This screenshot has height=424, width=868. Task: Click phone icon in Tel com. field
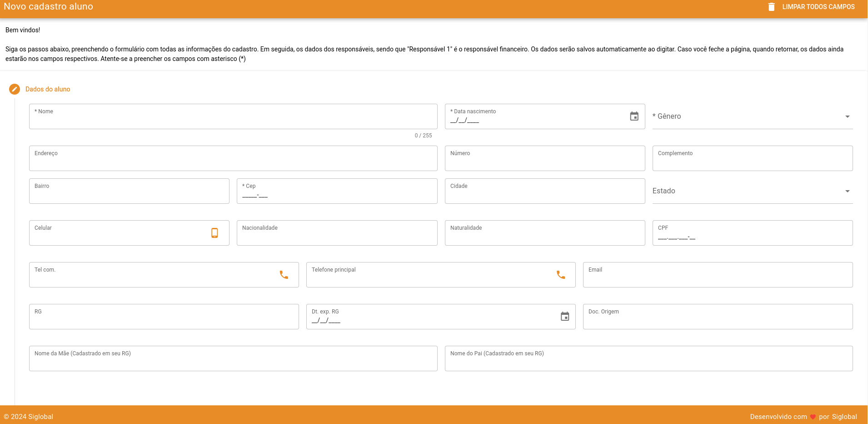click(284, 275)
